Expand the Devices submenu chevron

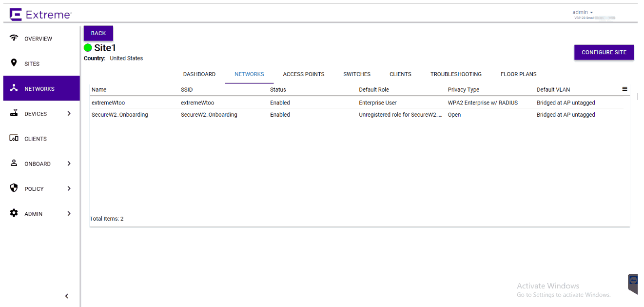pyautogui.click(x=69, y=114)
